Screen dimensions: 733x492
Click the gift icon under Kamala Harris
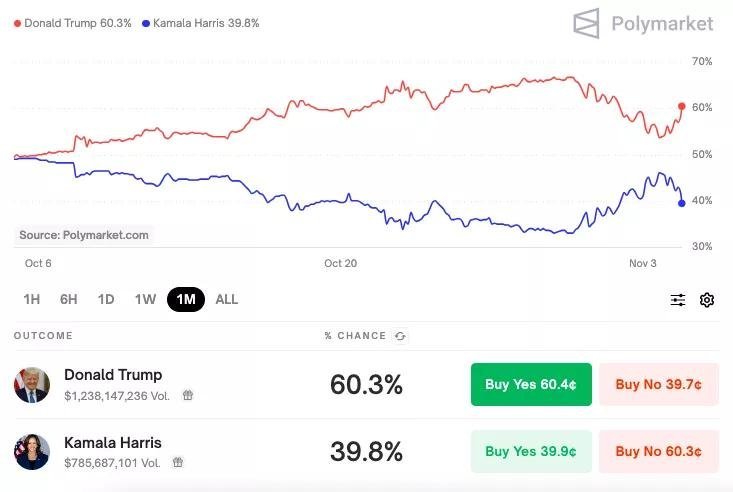tap(178, 463)
